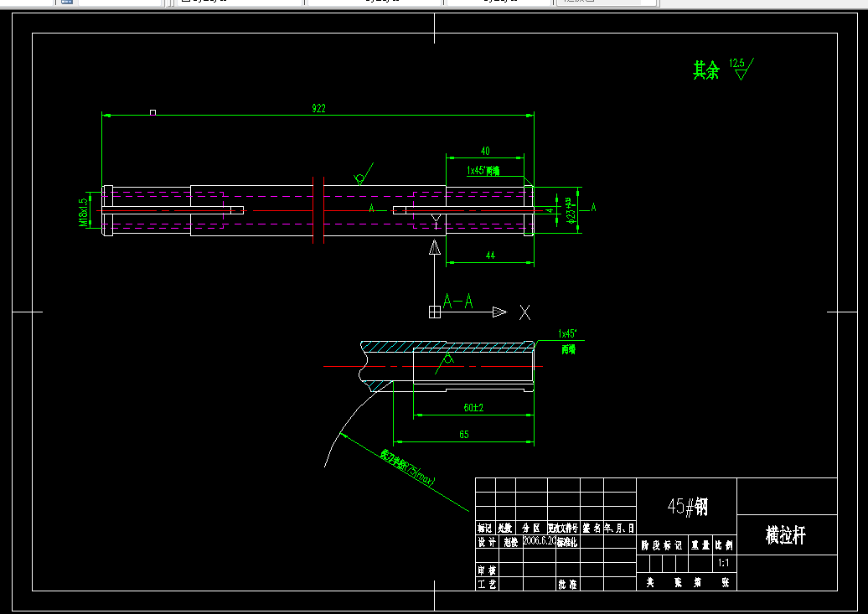Viewport: 868px width, 614px height.
Task: Select the 阶段标记 title block label
Action: pos(662,546)
